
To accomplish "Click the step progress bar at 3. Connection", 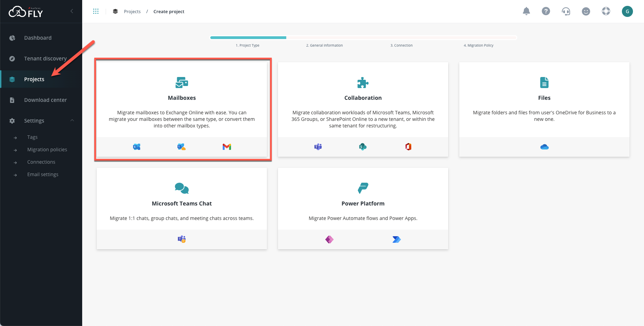I will 401,38.
